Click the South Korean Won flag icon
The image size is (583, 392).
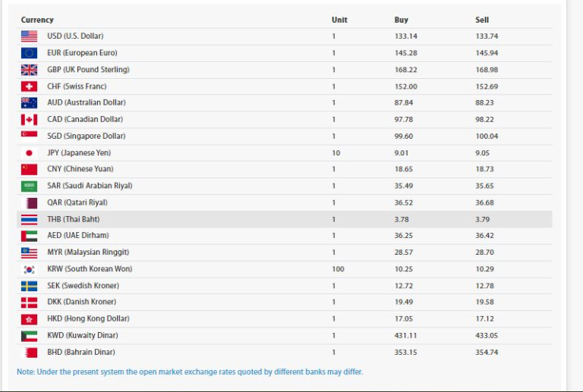(x=29, y=269)
